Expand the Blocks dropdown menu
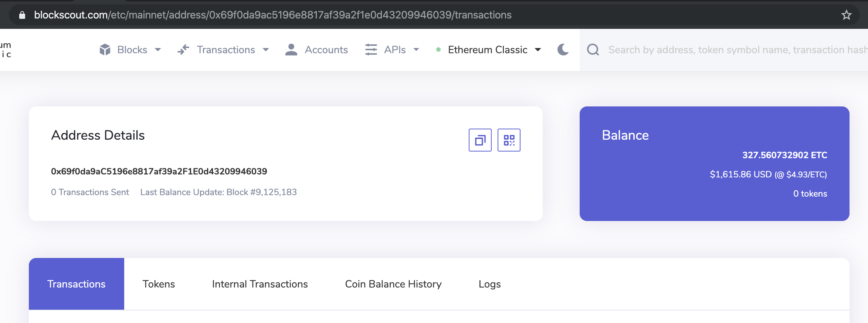Viewport: 868px width, 323px height. 158,49
